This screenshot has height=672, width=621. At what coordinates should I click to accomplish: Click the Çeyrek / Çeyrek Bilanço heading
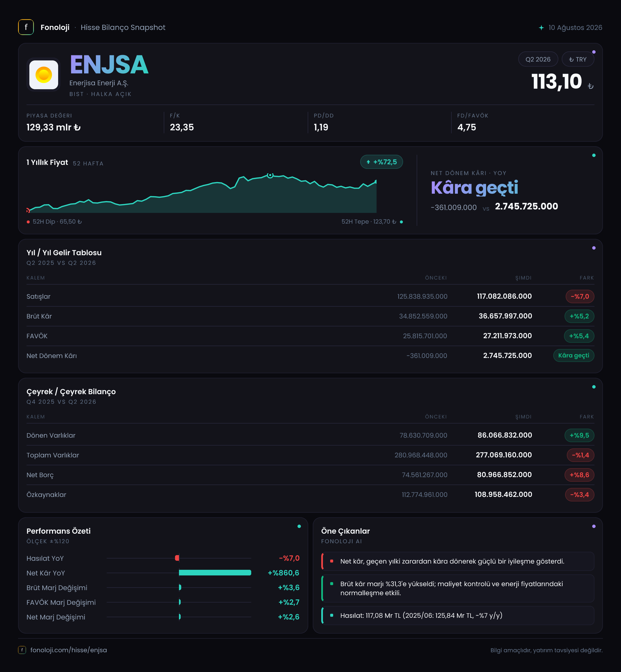[x=71, y=392]
